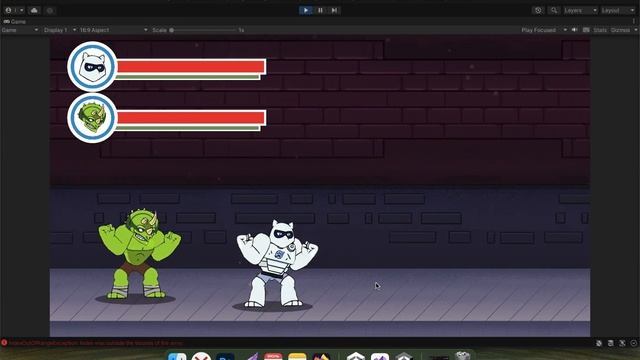The image size is (640, 360).
Task: Open the Game tab options kebab menu
Action: [634, 21]
